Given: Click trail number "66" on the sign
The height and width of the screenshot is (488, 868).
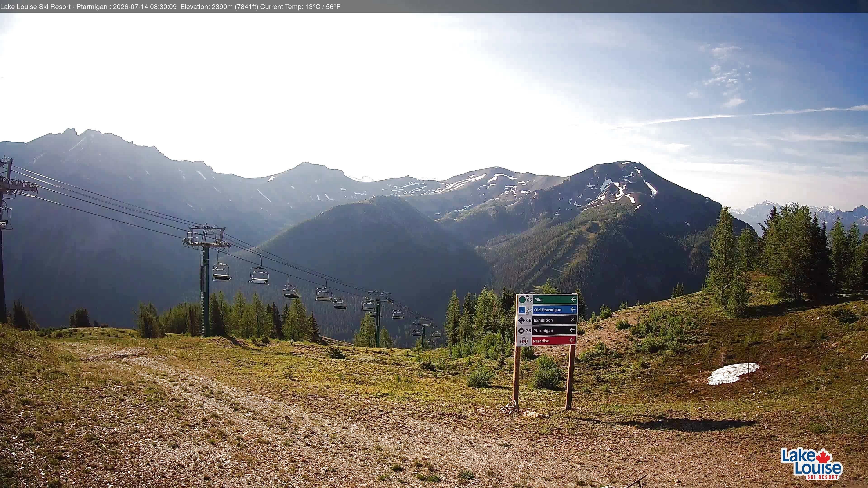Looking at the screenshot, I should [529, 321].
